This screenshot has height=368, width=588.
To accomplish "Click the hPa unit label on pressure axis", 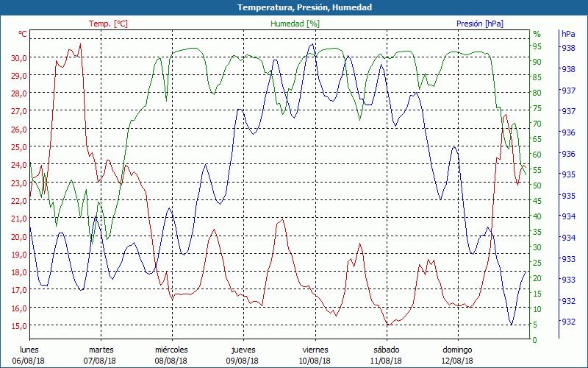I will pos(568,34).
